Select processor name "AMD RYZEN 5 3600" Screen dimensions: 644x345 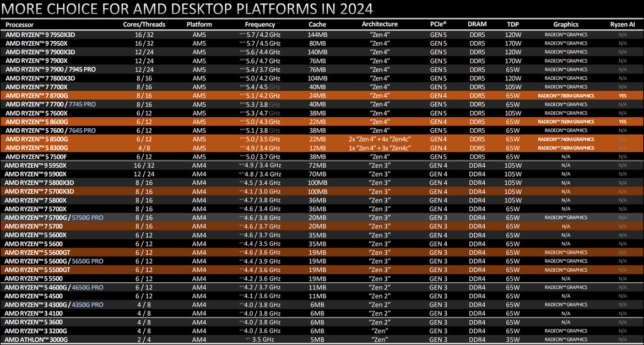point(33,322)
